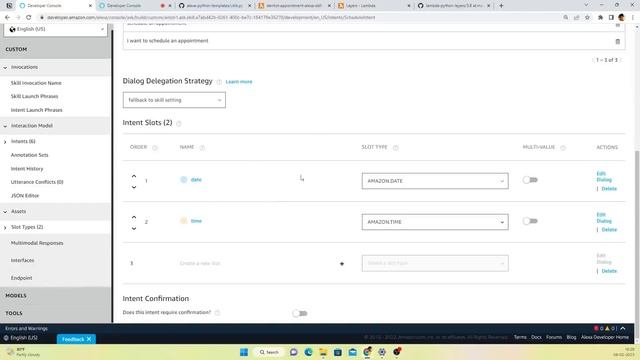Open the date slot link
Image resolution: width=640 pixels, height=360 pixels.
[196, 180]
